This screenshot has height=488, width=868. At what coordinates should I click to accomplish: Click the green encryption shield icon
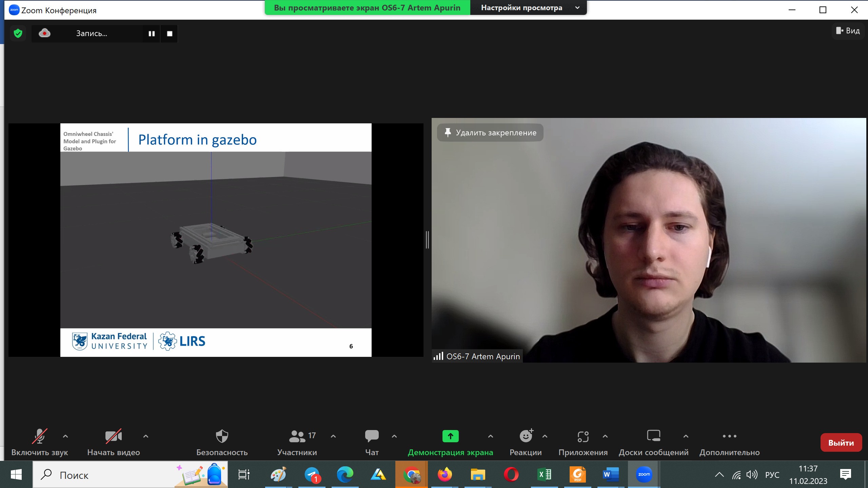(x=18, y=33)
